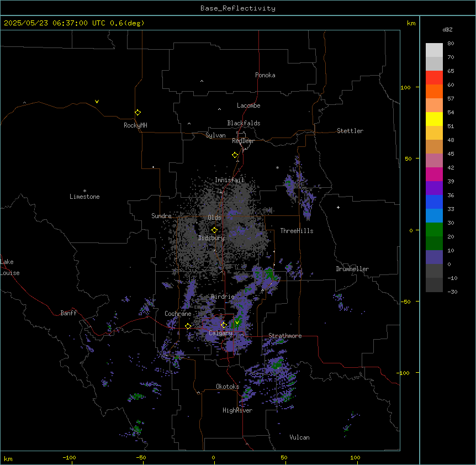The height and width of the screenshot is (465, 476).
Task: Click the green echo cell northeast of Airdrie
Action: coord(269,273)
